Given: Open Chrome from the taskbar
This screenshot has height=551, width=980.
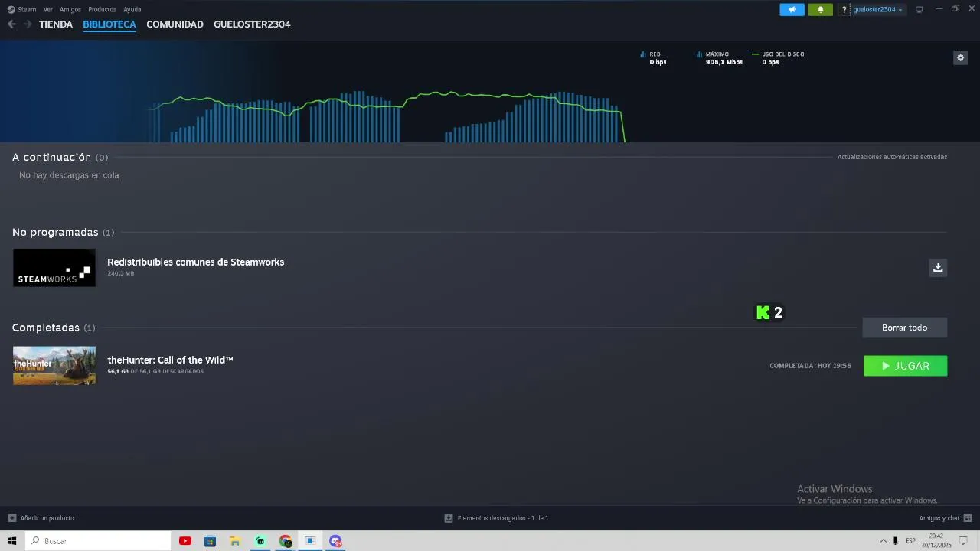Looking at the screenshot, I should (286, 541).
